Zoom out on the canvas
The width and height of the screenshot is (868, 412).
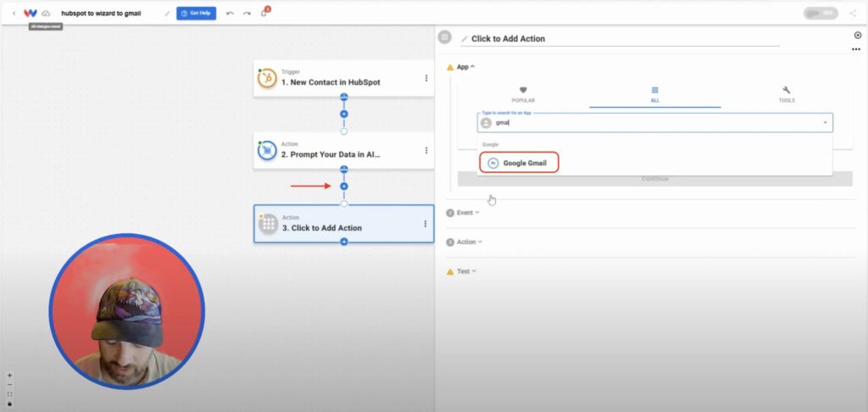pos(9,384)
